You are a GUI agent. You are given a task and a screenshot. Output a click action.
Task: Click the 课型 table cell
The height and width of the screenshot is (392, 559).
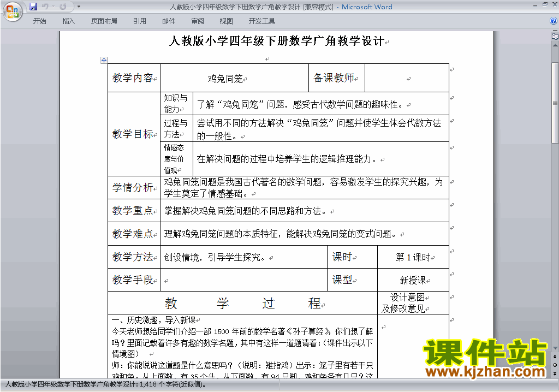[352, 280]
